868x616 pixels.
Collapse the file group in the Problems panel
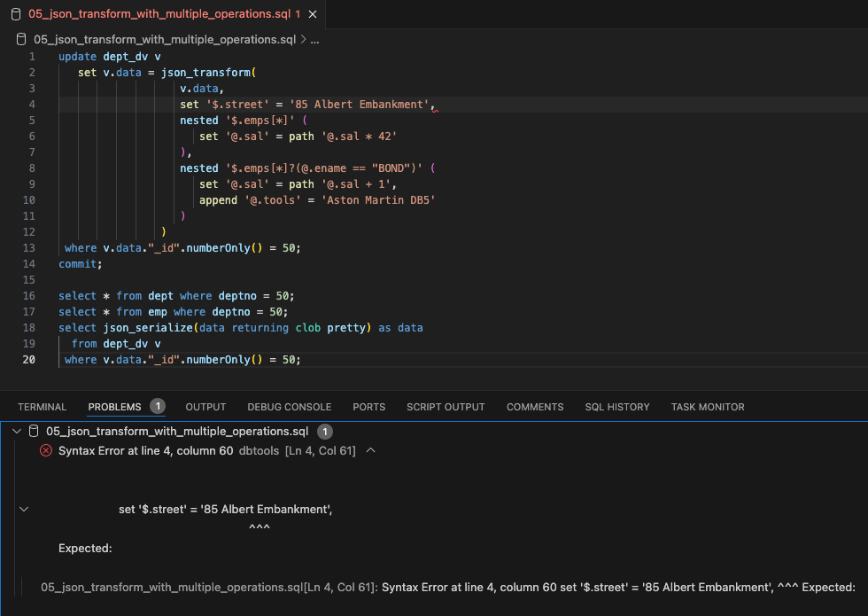pos(15,432)
